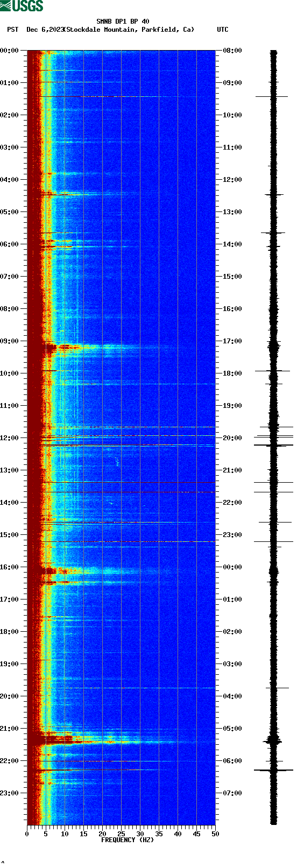Click the 19:00 label on PST axis
297x868 pixels.
[x=10, y=664]
